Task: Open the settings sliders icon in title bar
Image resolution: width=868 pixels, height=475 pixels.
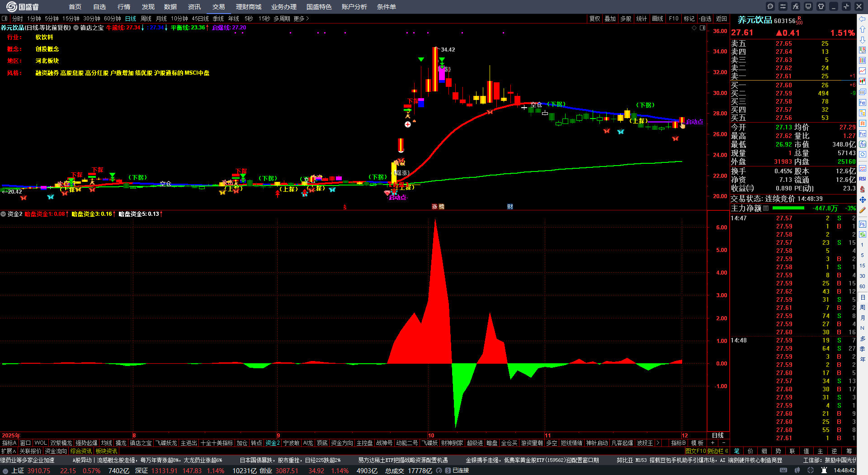Action: (x=783, y=6)
